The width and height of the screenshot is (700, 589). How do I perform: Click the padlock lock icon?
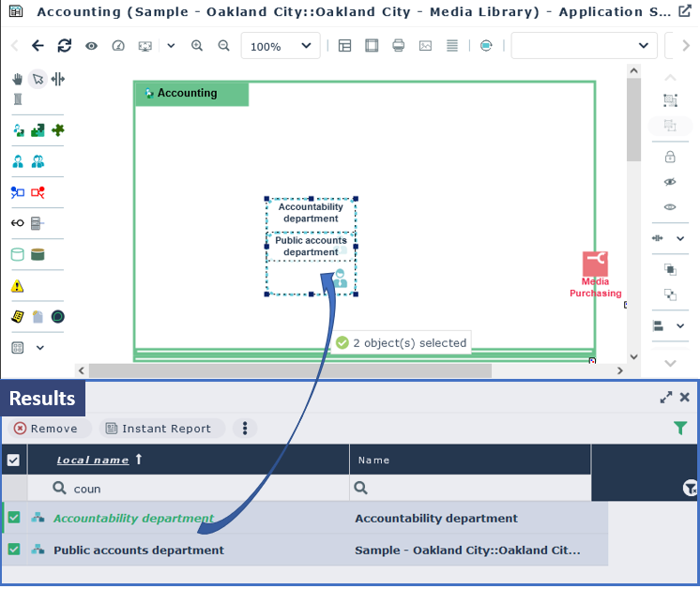tap(670, 157)
